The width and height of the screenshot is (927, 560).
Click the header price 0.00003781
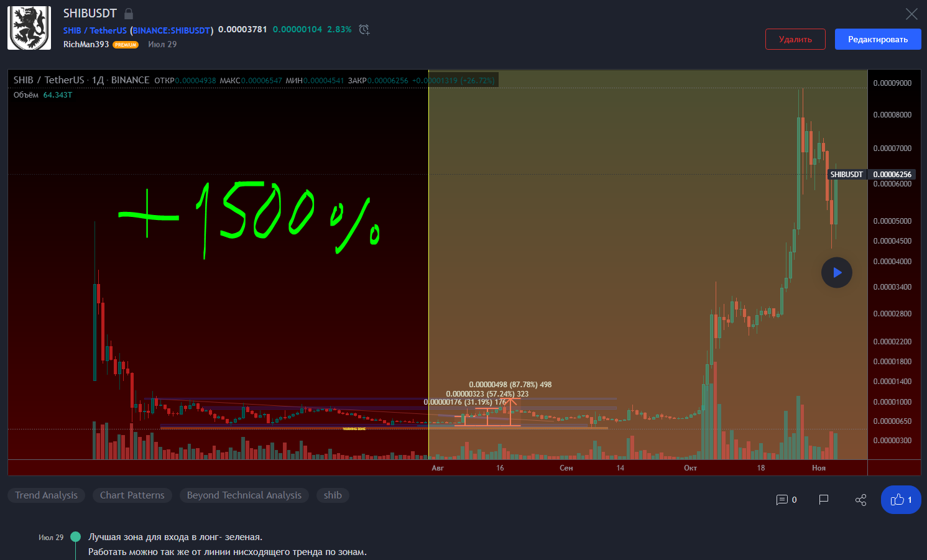tap(242, 29)
